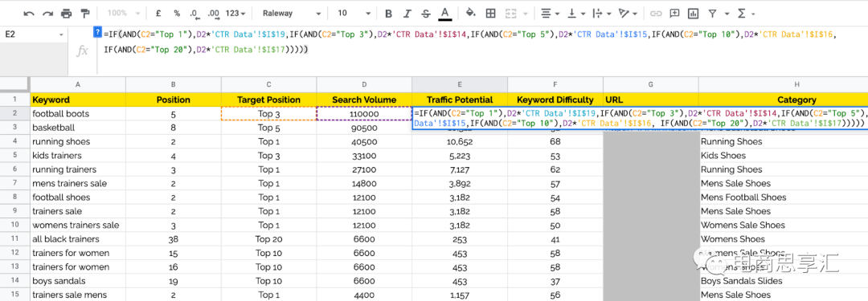The height and width of the screenshot is (301, 868).
Task: Click the Search Volume header cell
Action: [x=364, y=100]
